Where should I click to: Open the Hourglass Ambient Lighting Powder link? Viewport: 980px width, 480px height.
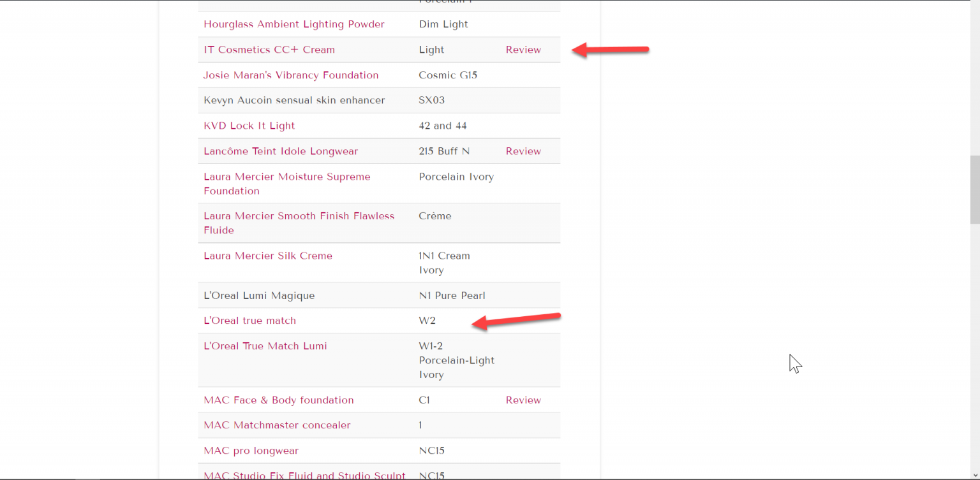294,24
